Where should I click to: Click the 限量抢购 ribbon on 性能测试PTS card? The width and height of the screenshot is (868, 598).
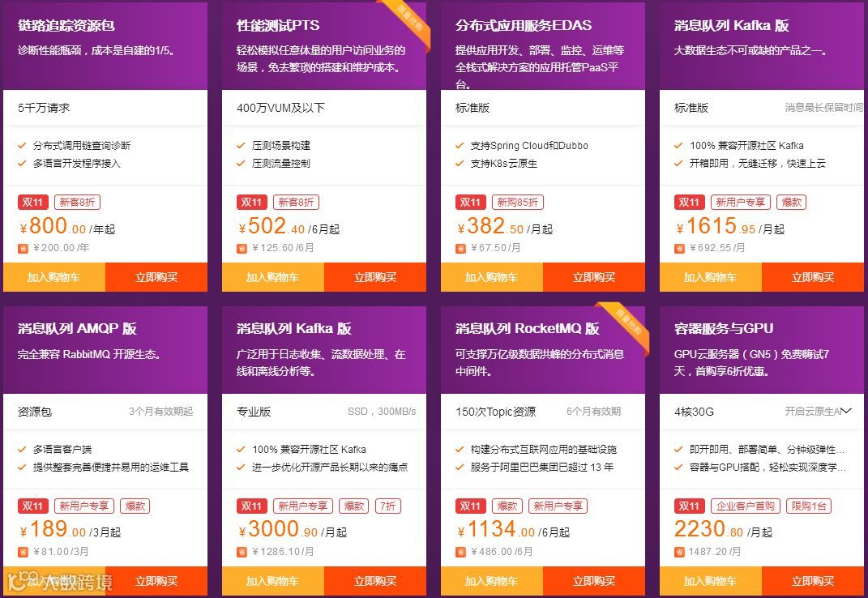[x=408, y=22]
